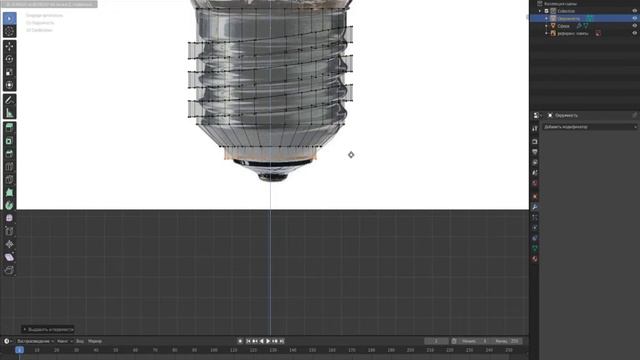The width and height of the screenshot is (640, 360).
Task: Activate the Loop Cut tool
Action: click(x=9, y=167)
